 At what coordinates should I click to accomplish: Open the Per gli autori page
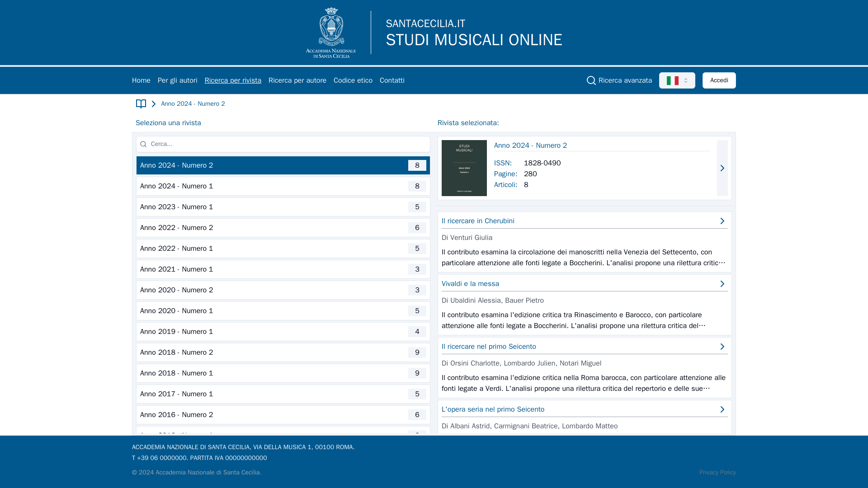178,80
